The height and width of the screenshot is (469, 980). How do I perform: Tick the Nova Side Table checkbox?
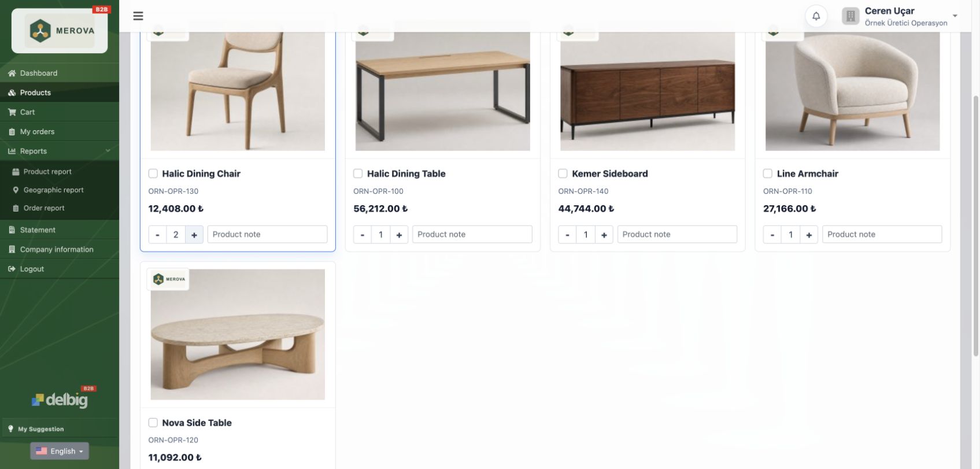(153, 423)
